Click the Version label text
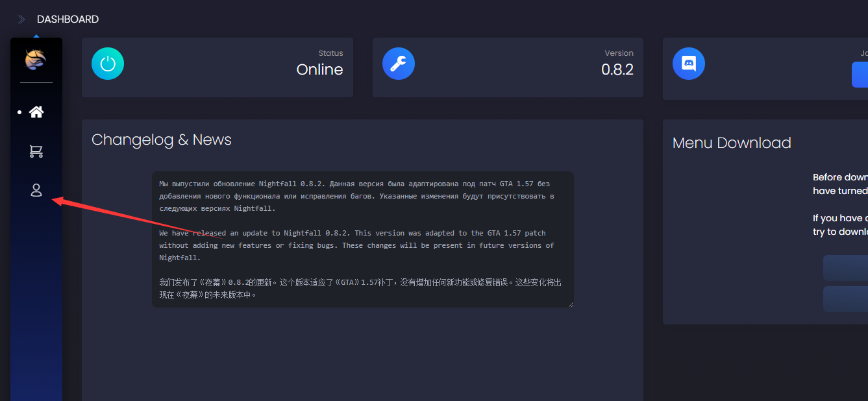Screen dimensions: 868x401 [619, 53]
